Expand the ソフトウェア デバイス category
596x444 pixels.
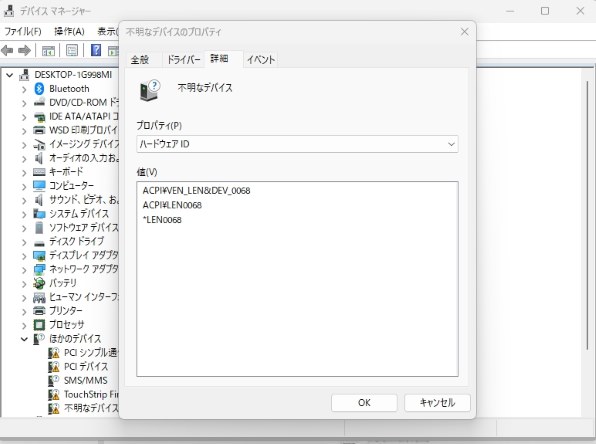[24, 228]
